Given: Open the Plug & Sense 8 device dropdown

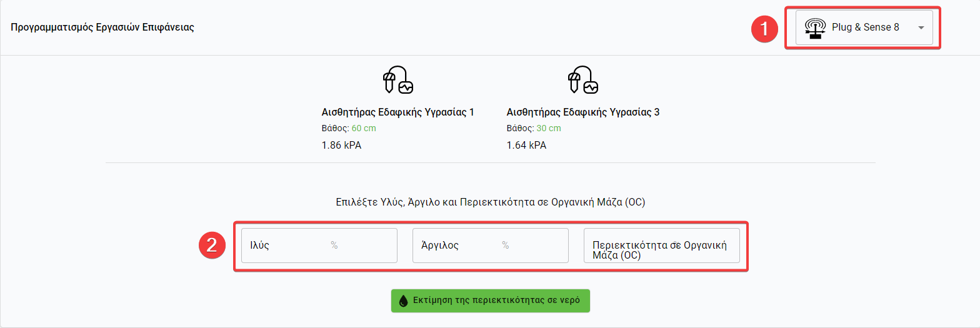Looking at the screenshot, I should [x=864, y=27].
